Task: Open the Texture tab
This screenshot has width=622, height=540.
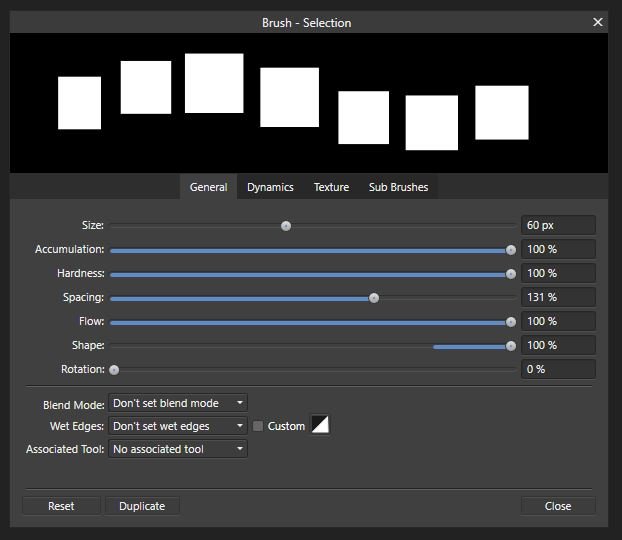Action: pyautogui.click(x=331, y=187)
